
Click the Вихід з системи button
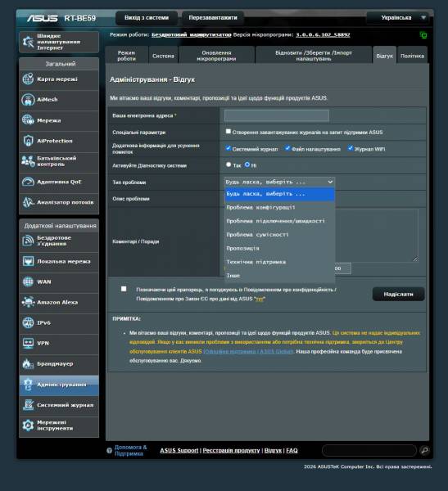pyautogui.click(x=147, y=18)
